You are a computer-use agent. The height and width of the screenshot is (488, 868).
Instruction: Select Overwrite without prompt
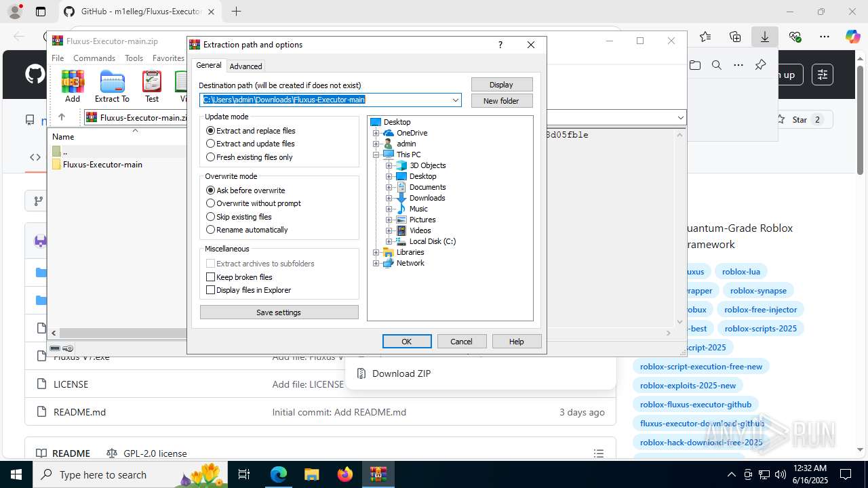pyautogui.click(x=254, y=203)
